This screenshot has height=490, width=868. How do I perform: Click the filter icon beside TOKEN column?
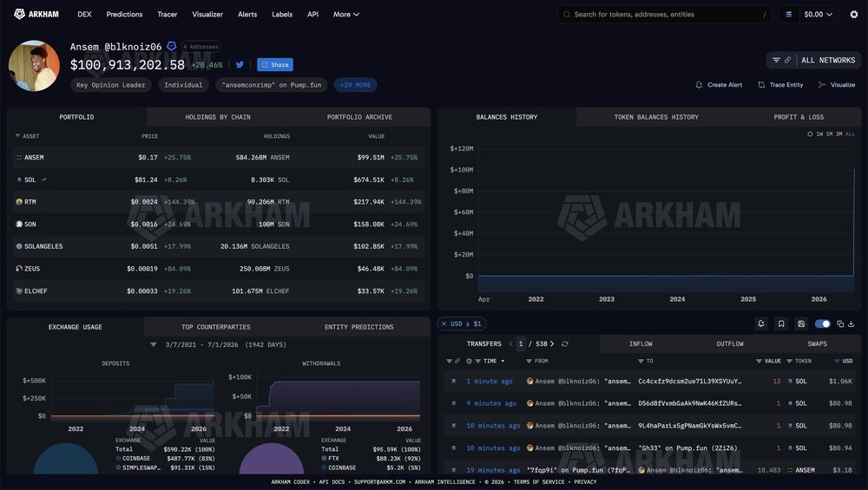coord(789,361)
